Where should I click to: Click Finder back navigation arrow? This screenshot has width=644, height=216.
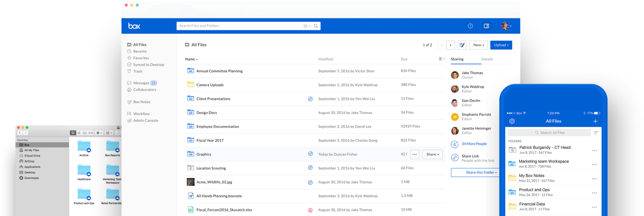click(x=20, y=133)
